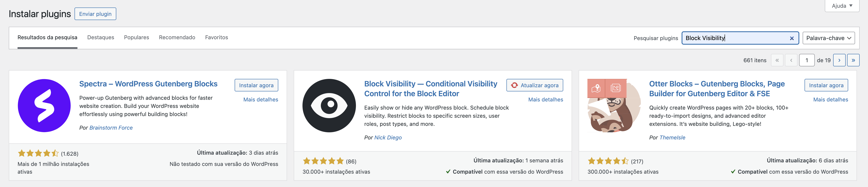Open the Palavra-chave search type dropdown

829,38
